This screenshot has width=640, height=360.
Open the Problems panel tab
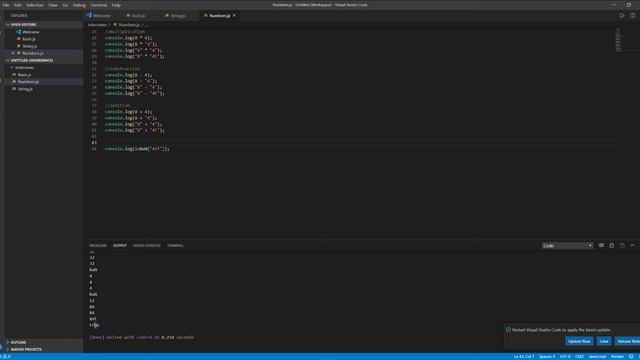click(98, 246)
